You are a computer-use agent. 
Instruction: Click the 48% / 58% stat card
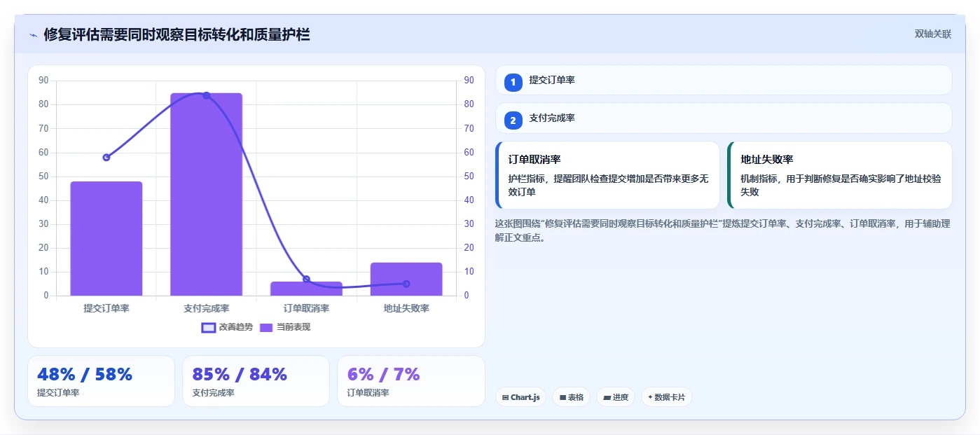click(x=101, y=381)
